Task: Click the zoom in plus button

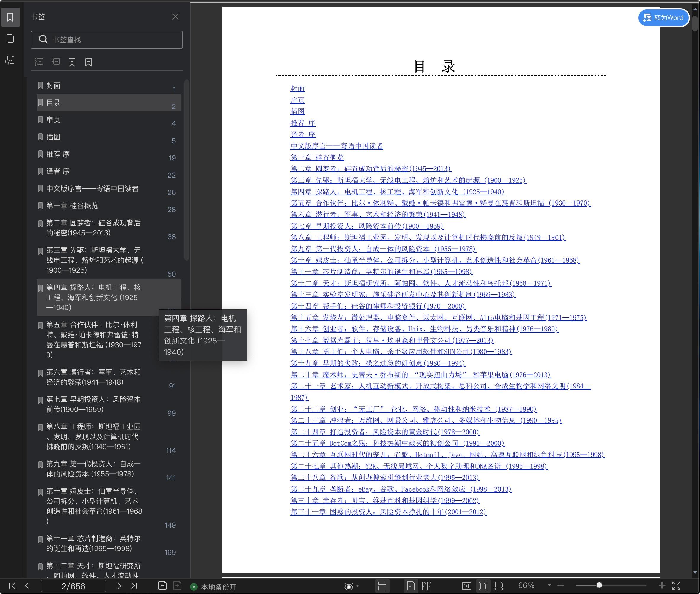Action: click(x=662, y=585)
